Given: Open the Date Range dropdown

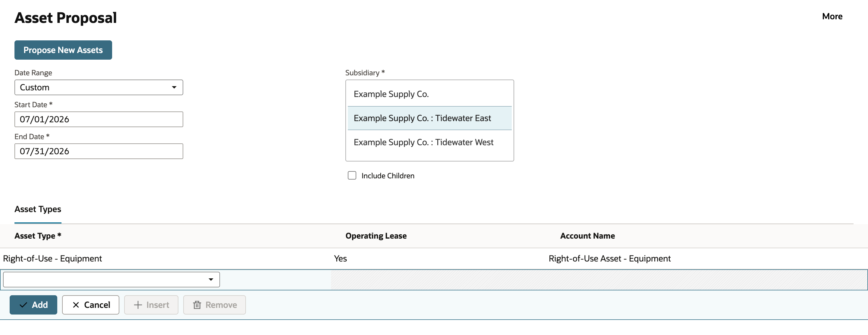Looking at the screenshot, I should [x=99, y=87].
